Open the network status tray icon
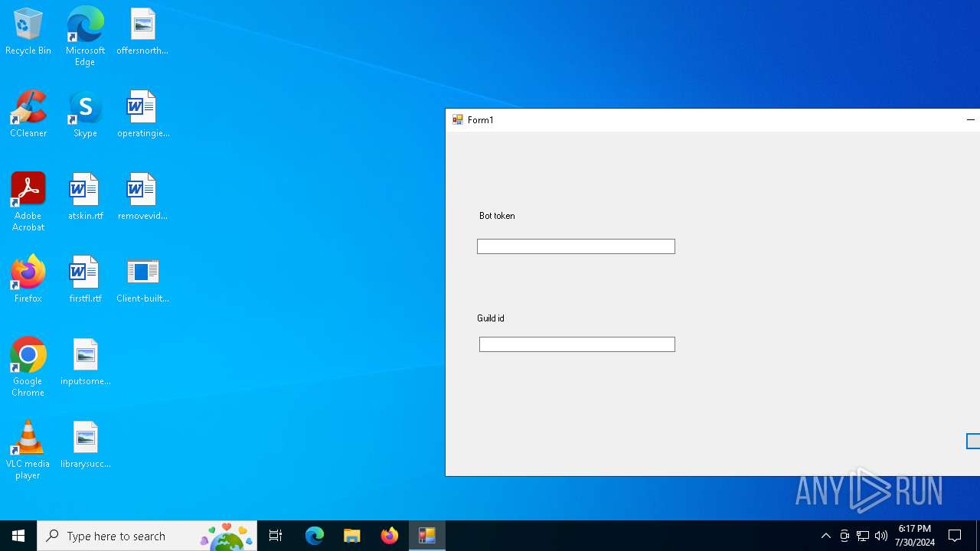This screenshot has height=551, width=980. tap(863, 536)
